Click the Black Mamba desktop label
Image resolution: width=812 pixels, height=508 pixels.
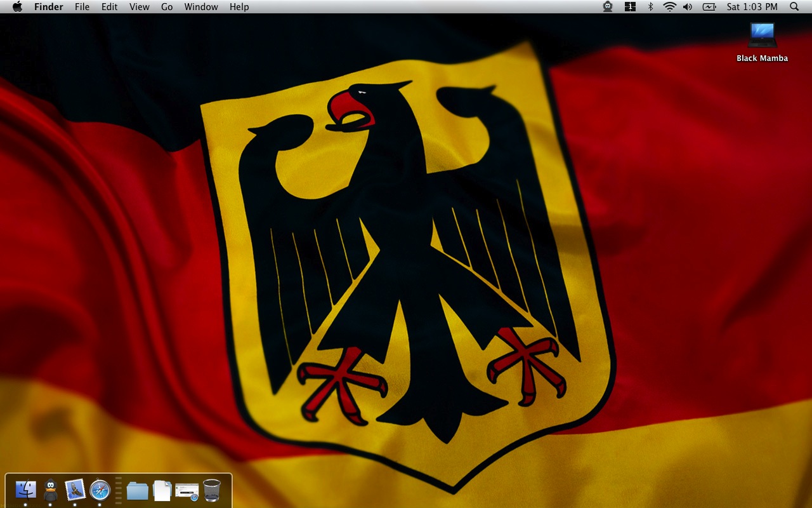click(762, 58)
